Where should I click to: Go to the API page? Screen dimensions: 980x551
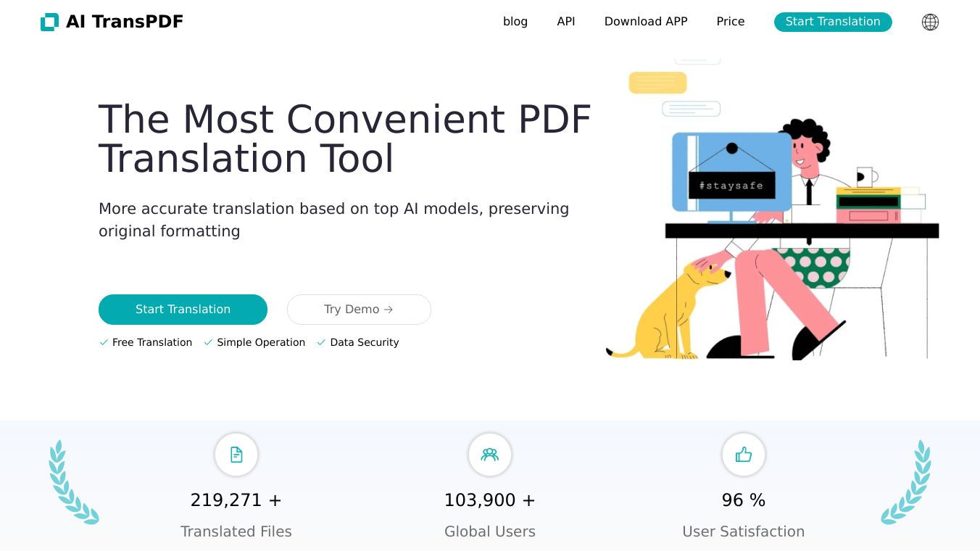(x=566, y=22)
